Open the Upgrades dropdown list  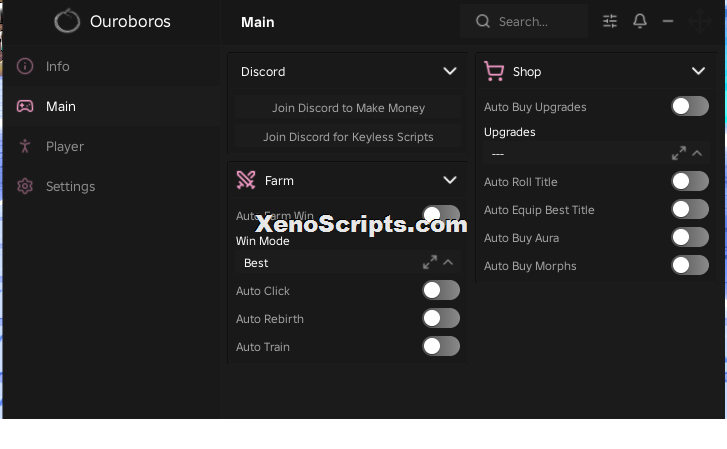coord(596,154)
